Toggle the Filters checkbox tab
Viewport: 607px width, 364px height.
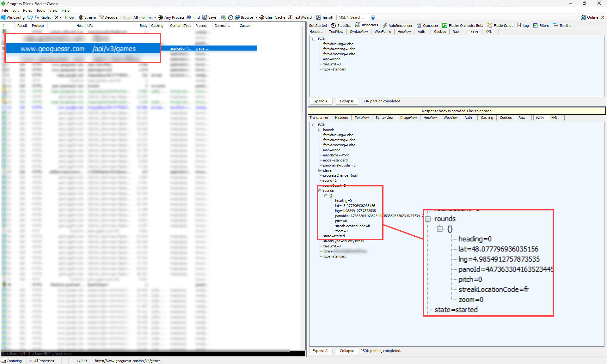541,26
